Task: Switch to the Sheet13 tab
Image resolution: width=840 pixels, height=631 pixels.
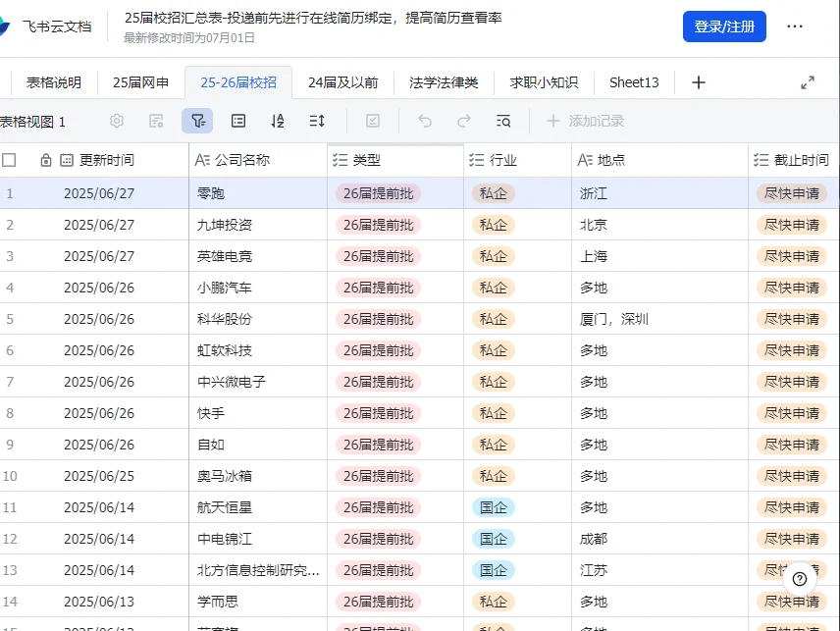Action: [x=634, y=82]
